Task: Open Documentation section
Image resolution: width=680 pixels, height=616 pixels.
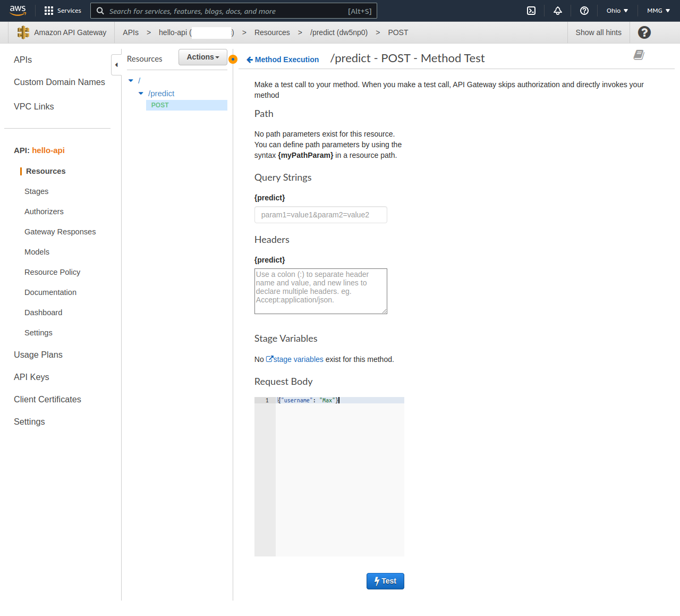Action: pos(50,292)
